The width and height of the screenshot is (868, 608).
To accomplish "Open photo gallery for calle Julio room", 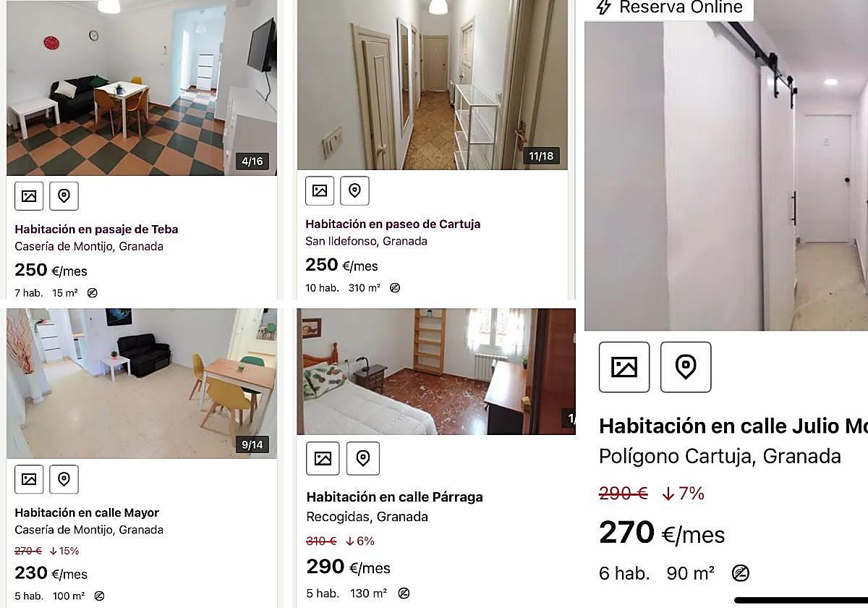I will 624,367.
